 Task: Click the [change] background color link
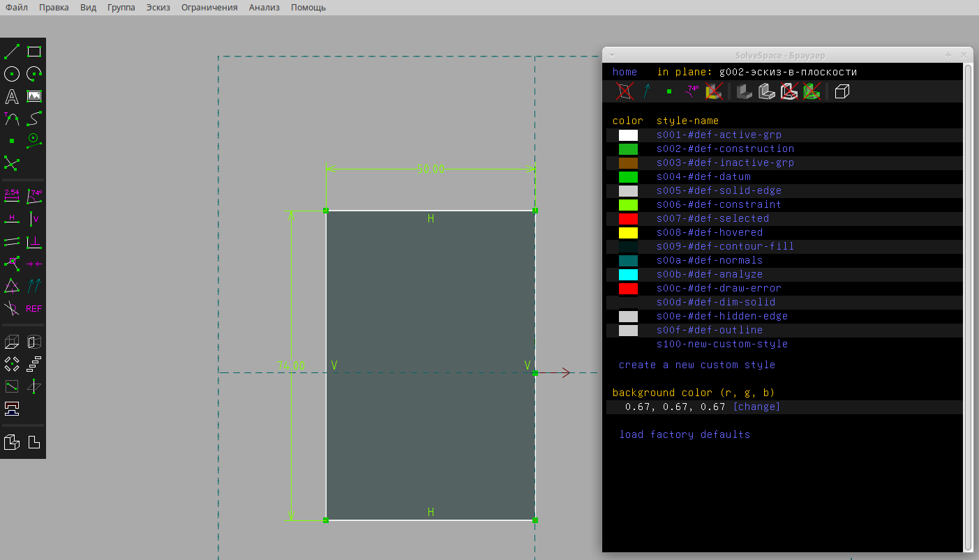pos(756,407)
